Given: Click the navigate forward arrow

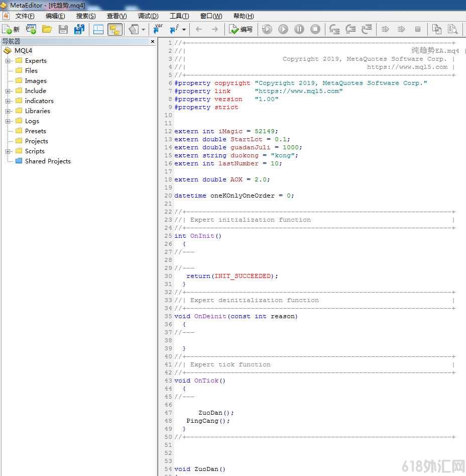Looking at the screenshot, I should tap(215, 29).
